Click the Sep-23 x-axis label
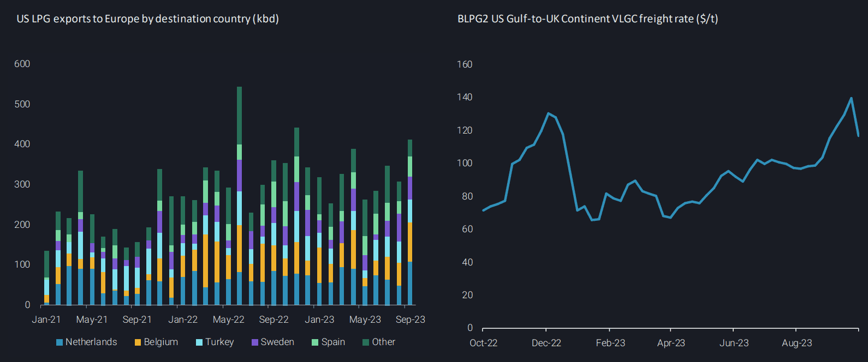This screenshot has height=362, width=868. [411, 319]
